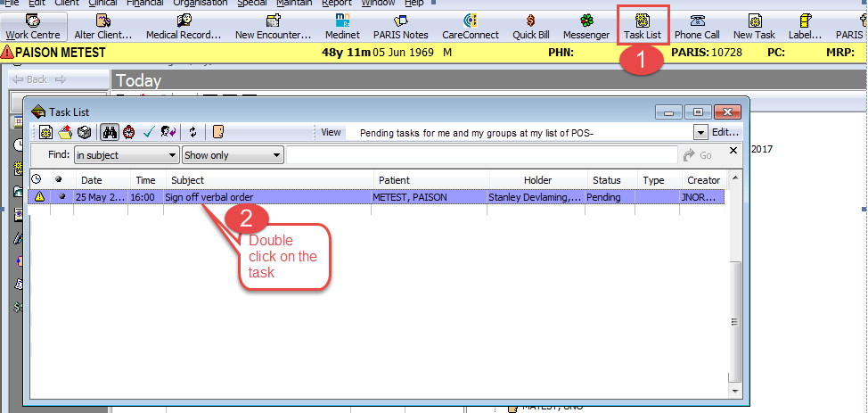The width and height of the screenshot is (868, 413).
Task: Open PARIS Notes
Action: tap(401, 26)
